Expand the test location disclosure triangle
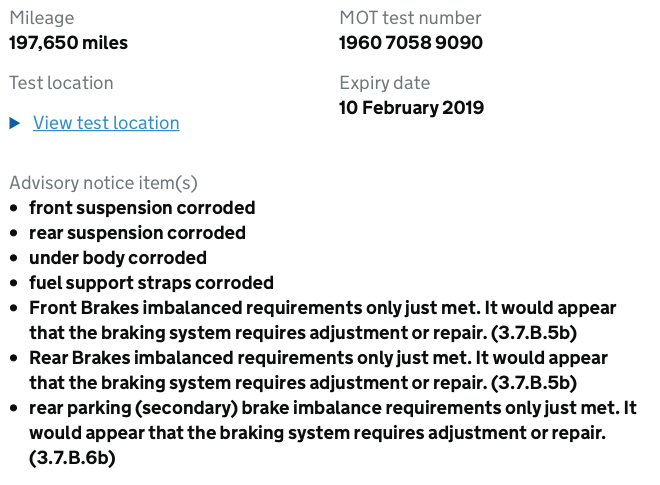Screen dimensions: 660x485 click(15, 123)
